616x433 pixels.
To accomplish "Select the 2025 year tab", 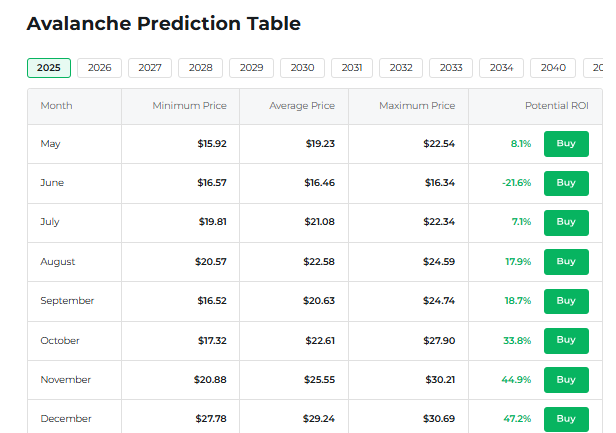I will (49, 68).
